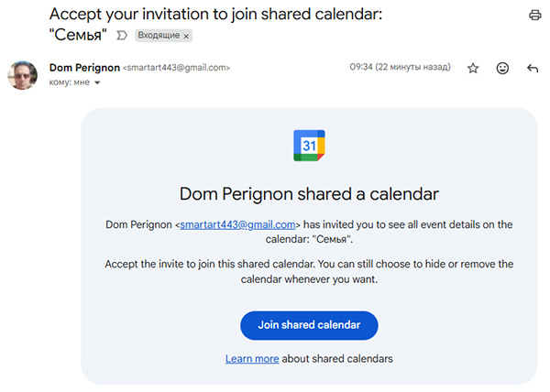Add an emoji reaction to the email

pyautogui.click(x=502, y=69)
